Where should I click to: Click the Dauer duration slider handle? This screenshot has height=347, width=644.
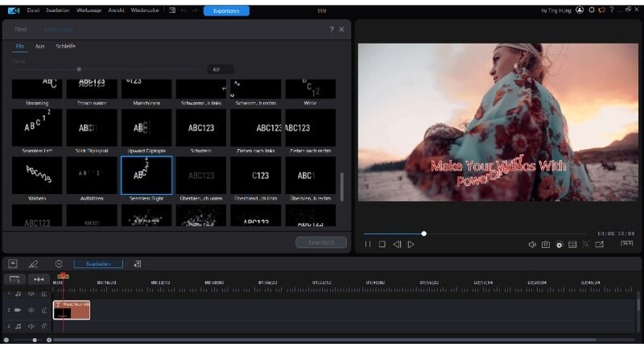(x=79, y=69)
